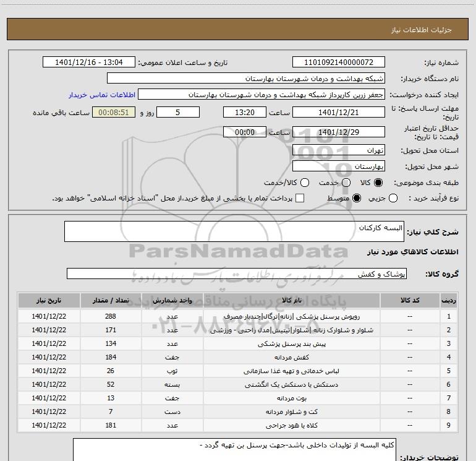Click quantity 52 in the دستکش row
This screenshot has width=476, height=461.
tap(111, 384)
